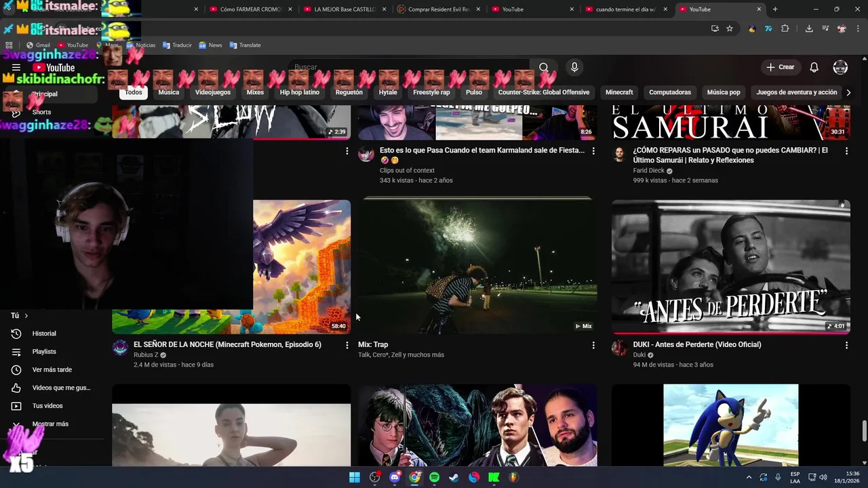Play the Antes de Perderte thumbnail
868x488 pixels.
pos(731,266)
